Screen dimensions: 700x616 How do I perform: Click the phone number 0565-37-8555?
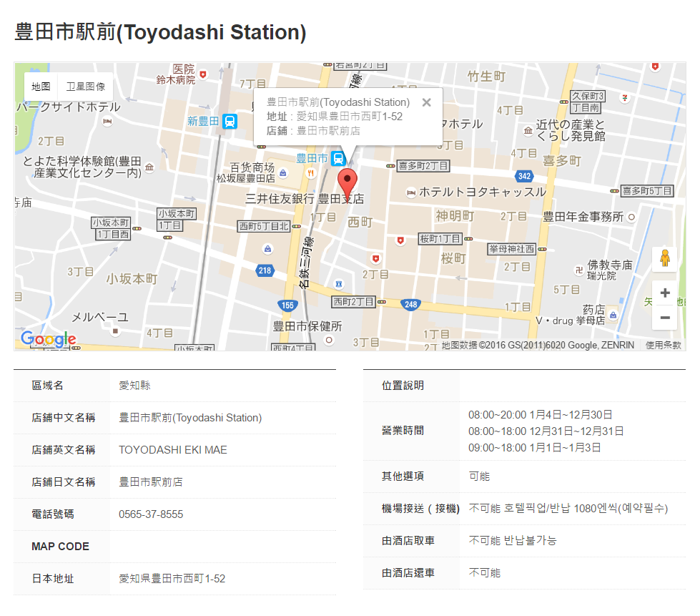151,514
